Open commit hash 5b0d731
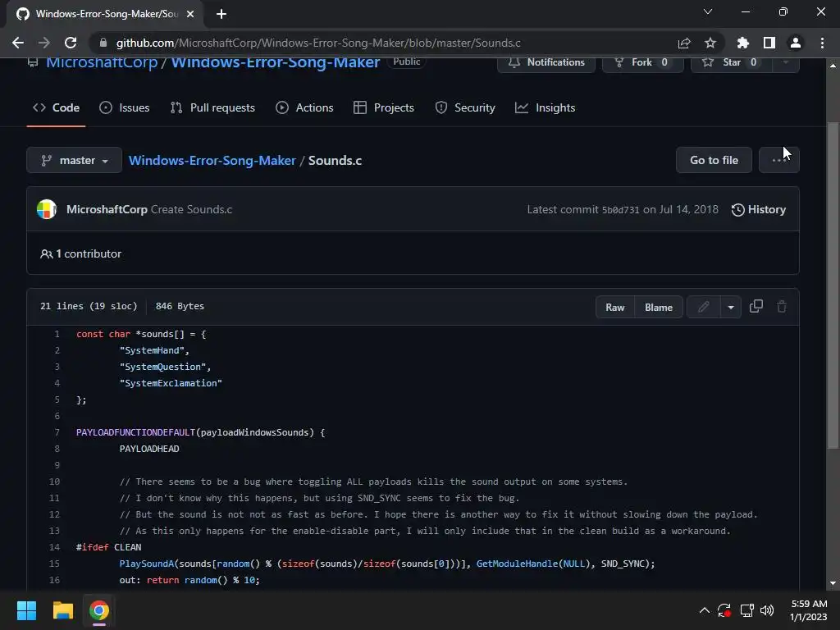The height and width of the screenshot is (630, 840). pos(620,210)
